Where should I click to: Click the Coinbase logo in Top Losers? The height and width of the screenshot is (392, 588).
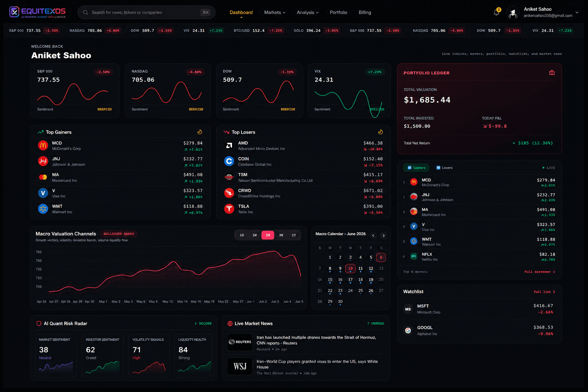coord(229,161)
